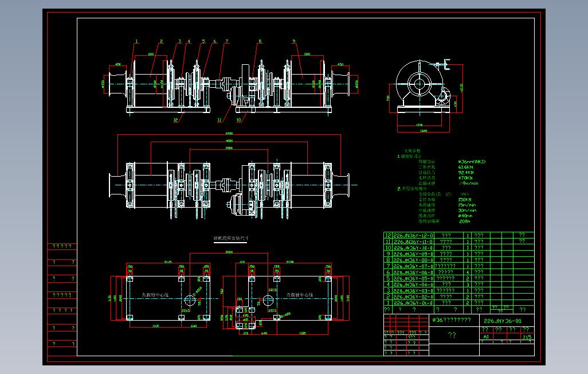Click the 1:15 scale cell in title block

point(527,337)
